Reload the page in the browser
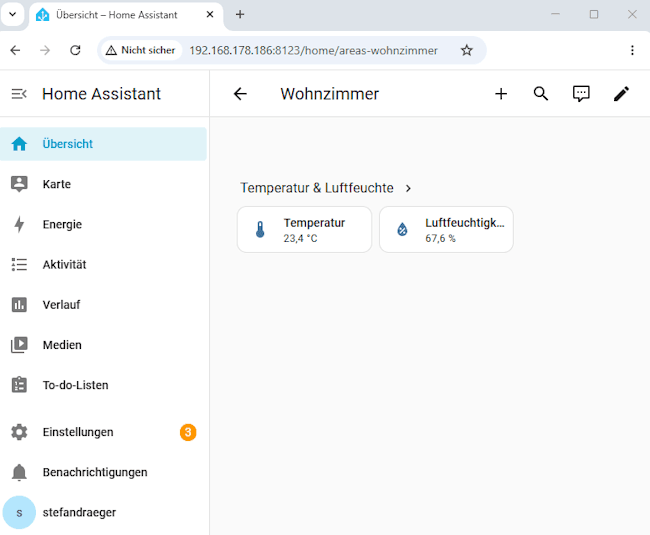 click(75, 50)
